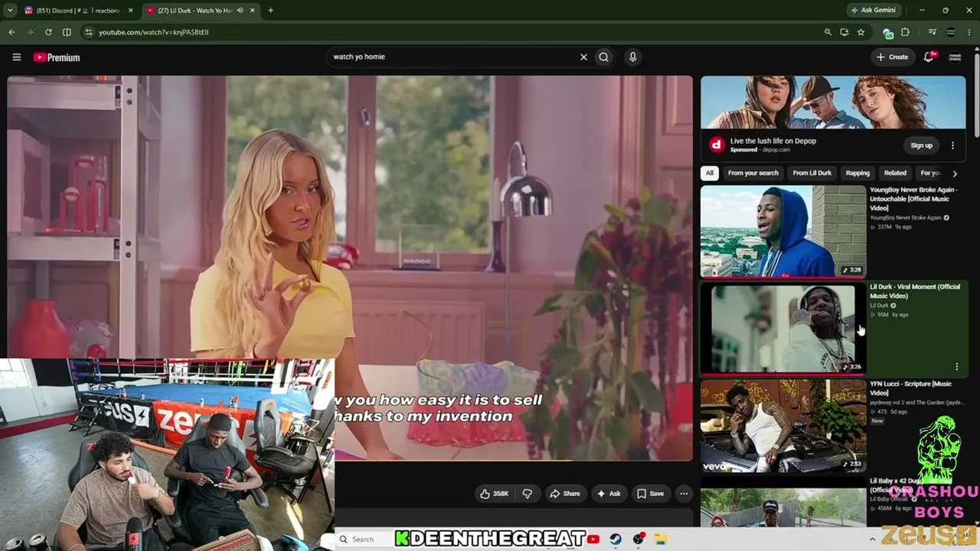
Task: Launch Steam from the taskbar
Action: tap(615, 539)
